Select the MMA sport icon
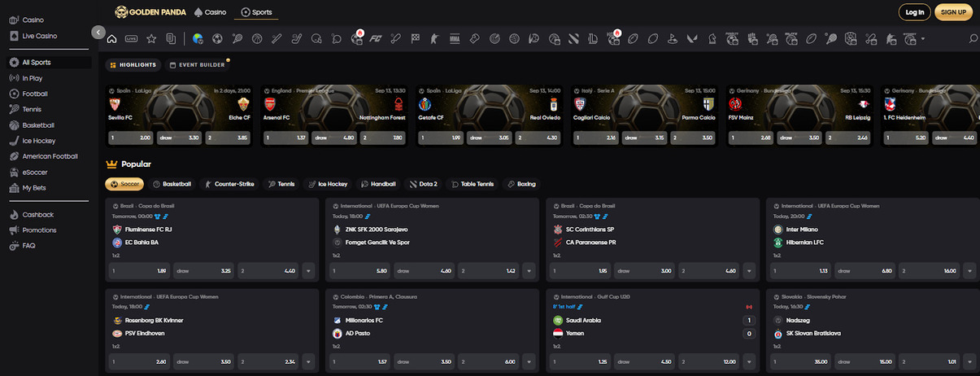980x376 pixels. point(454,38)
